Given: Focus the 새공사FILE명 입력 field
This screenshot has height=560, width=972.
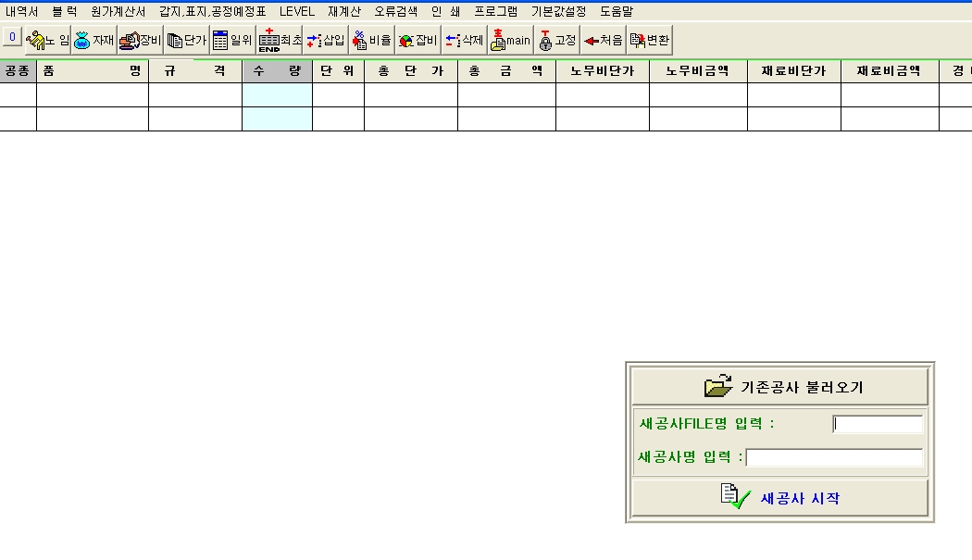Looking at the screenshot, I should tap(878, 424).
